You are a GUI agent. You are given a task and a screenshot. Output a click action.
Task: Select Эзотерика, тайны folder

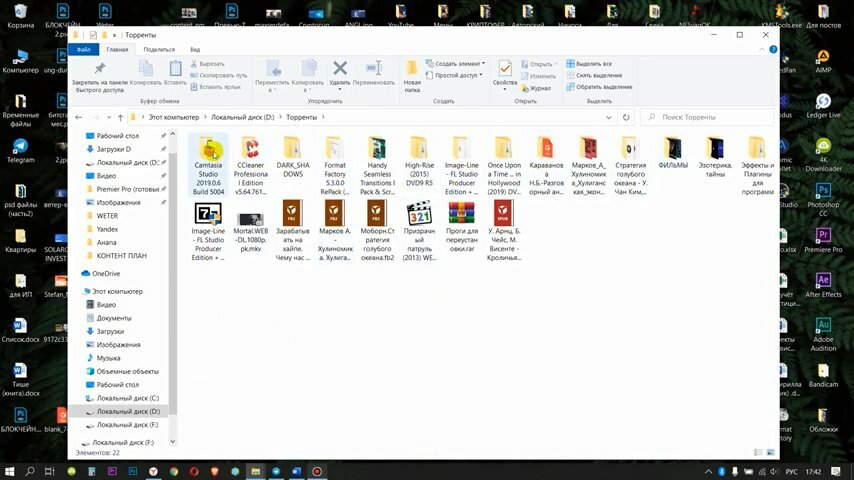(715, 157)
